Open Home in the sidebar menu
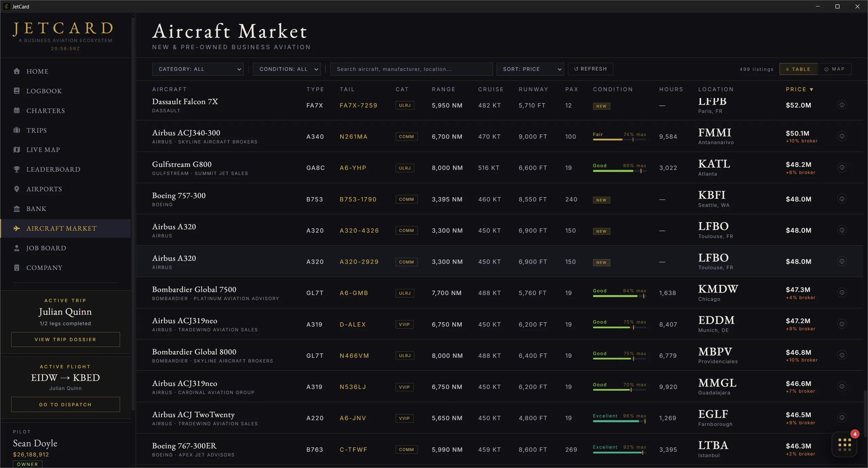Image resolution: width=868 pixels, height=468 pixels. pos(66,71)
